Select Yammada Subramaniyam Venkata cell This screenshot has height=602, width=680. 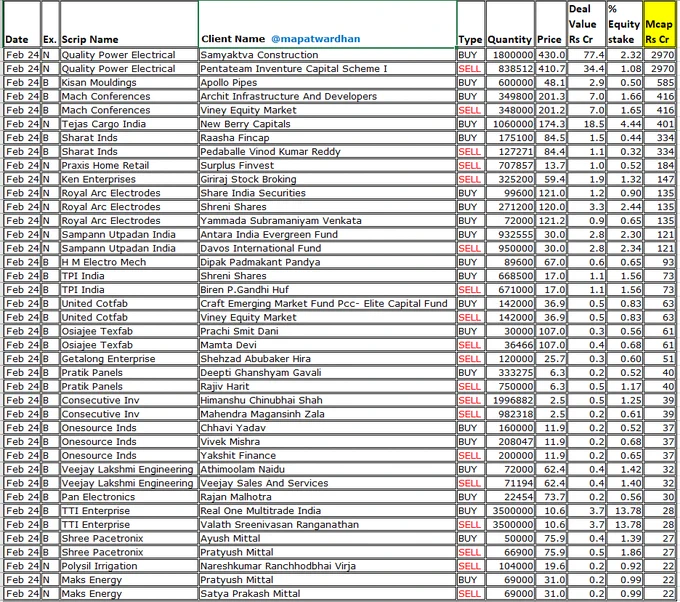[327, 221]
